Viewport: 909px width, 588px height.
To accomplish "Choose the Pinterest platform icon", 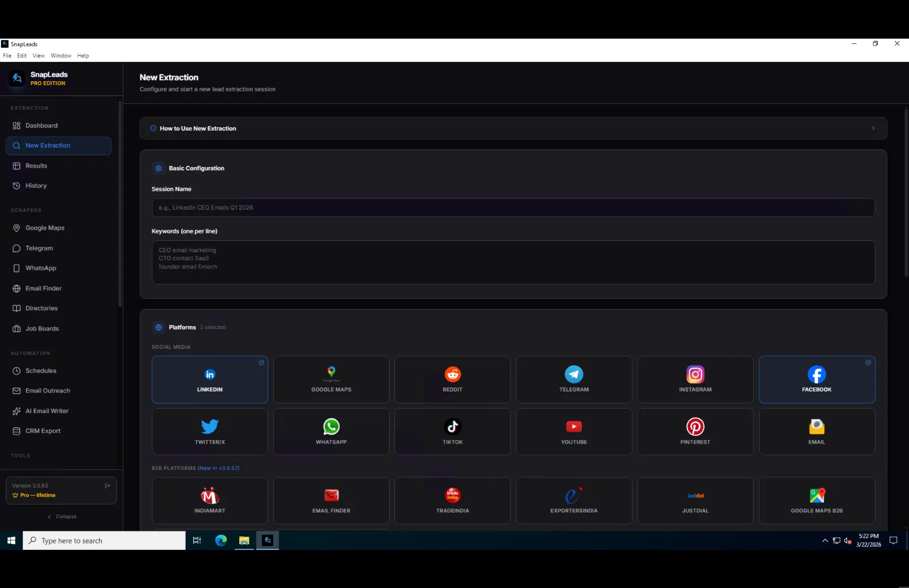I will [695, 427].
